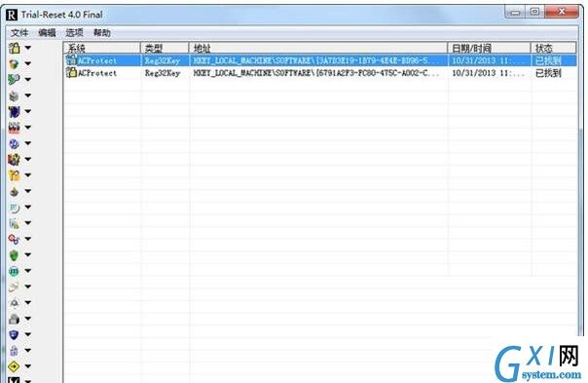Sort by the 日期/时间 column header
Image resolution: width=588 pixels, height=383 pixels.
490,48
